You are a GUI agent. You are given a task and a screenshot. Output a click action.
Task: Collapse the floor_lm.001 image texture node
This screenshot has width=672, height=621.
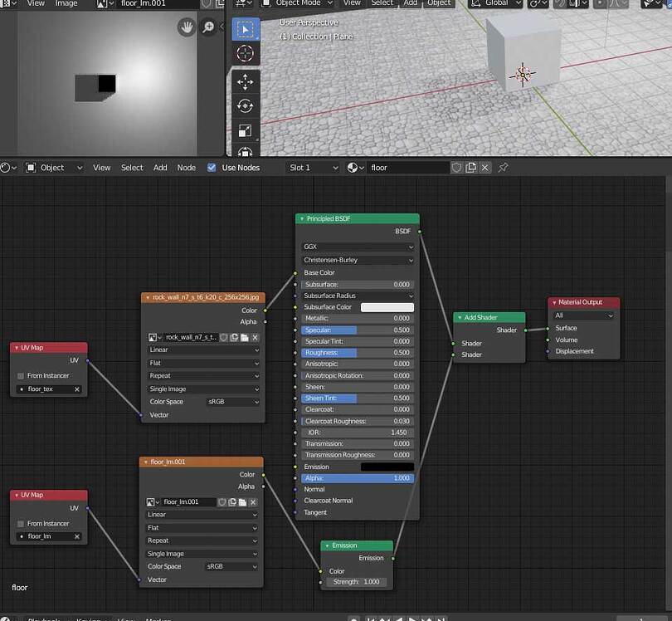tap(146, 462)
